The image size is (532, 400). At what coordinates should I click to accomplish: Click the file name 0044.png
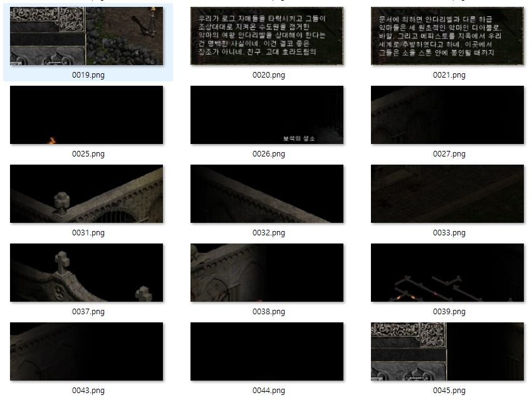(269, 391)
